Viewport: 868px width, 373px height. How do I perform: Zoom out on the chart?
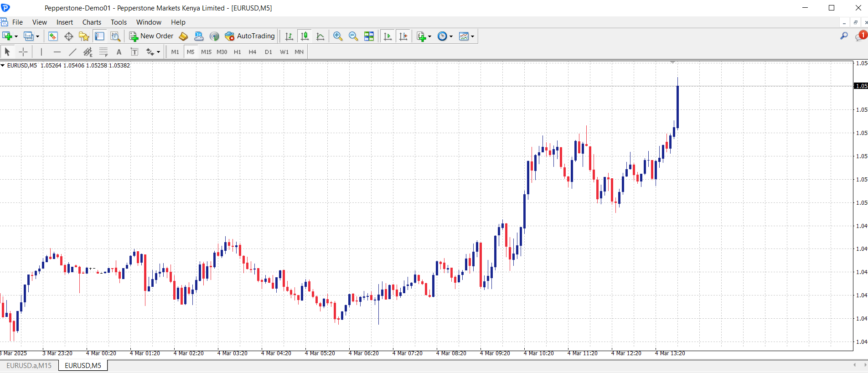click(x=353, y=36)
